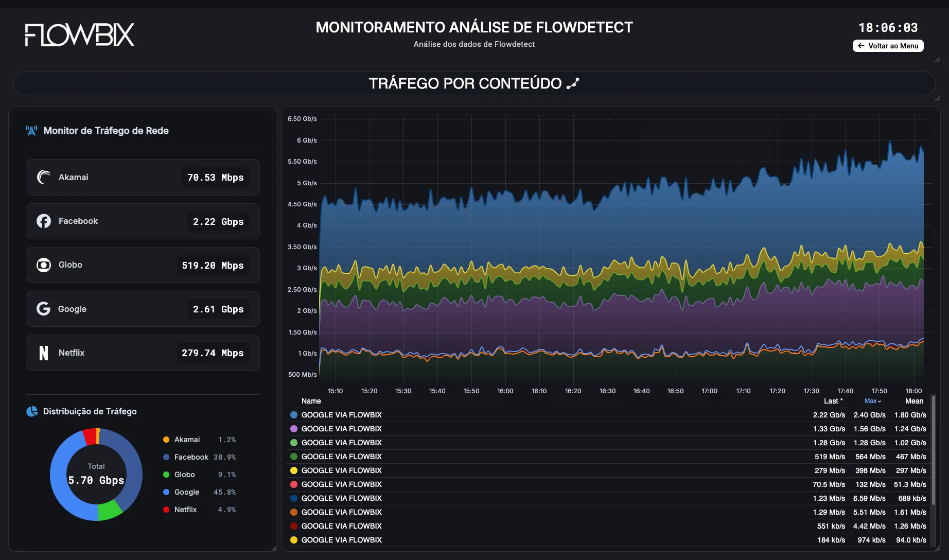Click the FLOWBIX logo
Screen dimensions: 949x560
(80, 34)
